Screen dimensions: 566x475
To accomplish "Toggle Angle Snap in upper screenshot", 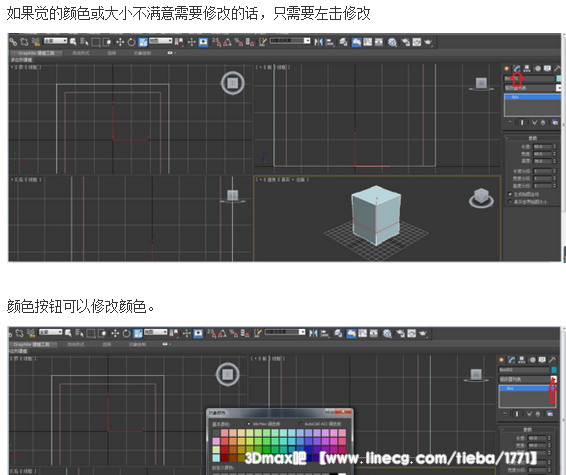I will tap(227, 42).
